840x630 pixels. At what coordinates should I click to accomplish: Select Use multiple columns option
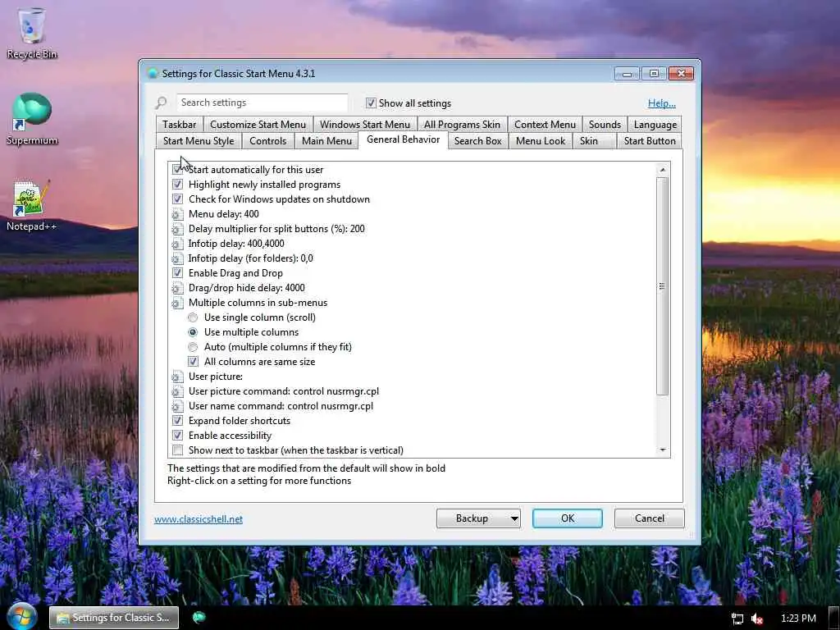[x=193, y=332]
